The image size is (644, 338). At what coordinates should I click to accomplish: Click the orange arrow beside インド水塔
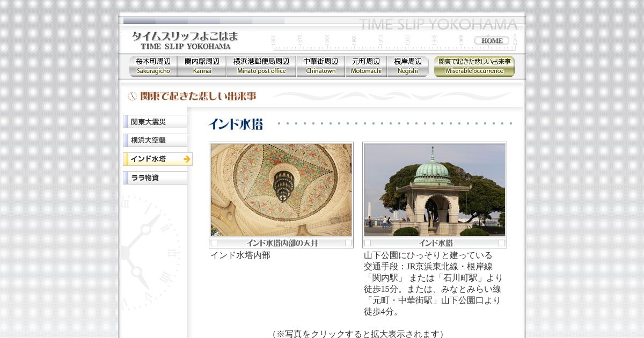click(187, 159)
